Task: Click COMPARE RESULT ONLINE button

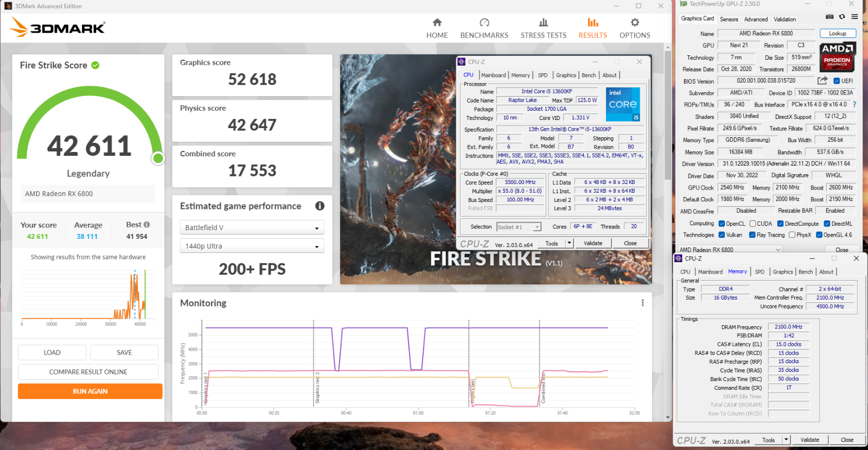Action: click(x=88, y=372)
